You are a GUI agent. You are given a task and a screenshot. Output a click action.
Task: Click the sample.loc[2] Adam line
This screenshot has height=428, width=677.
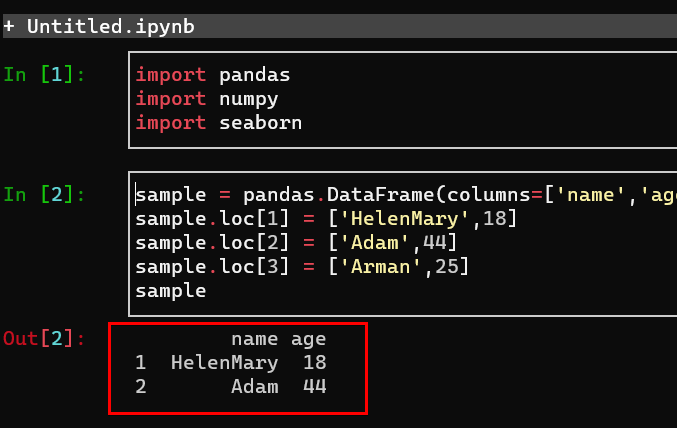296,243
